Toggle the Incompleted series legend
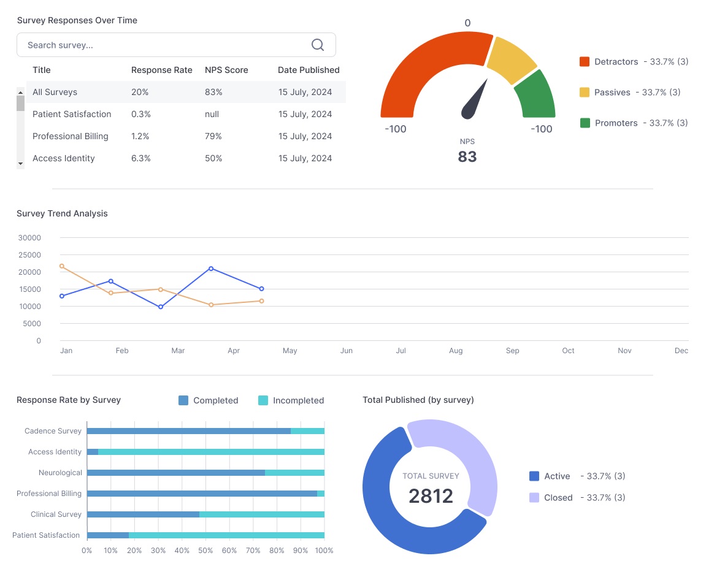 tap(263, 400)
